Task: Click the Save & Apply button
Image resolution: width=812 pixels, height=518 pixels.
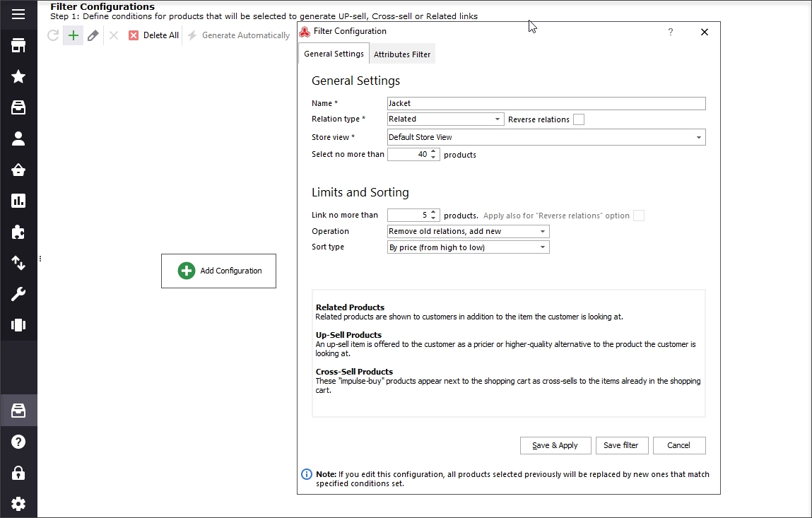Action: click(x=555, y=445)
